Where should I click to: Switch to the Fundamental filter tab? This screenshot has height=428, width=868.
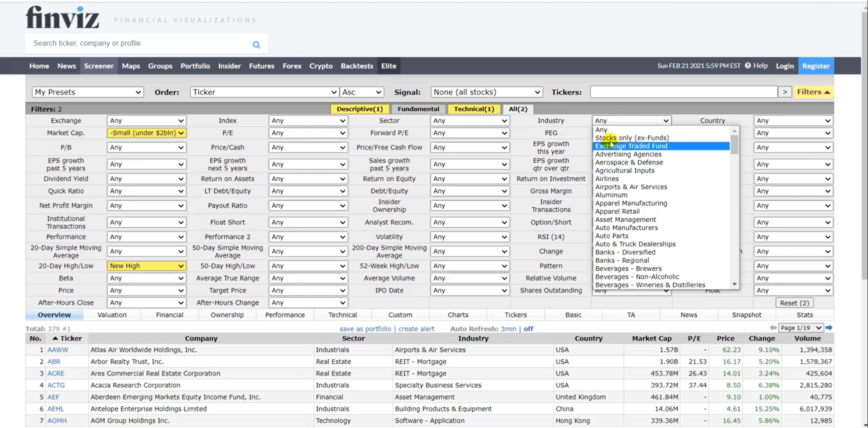tap(418, 109)
